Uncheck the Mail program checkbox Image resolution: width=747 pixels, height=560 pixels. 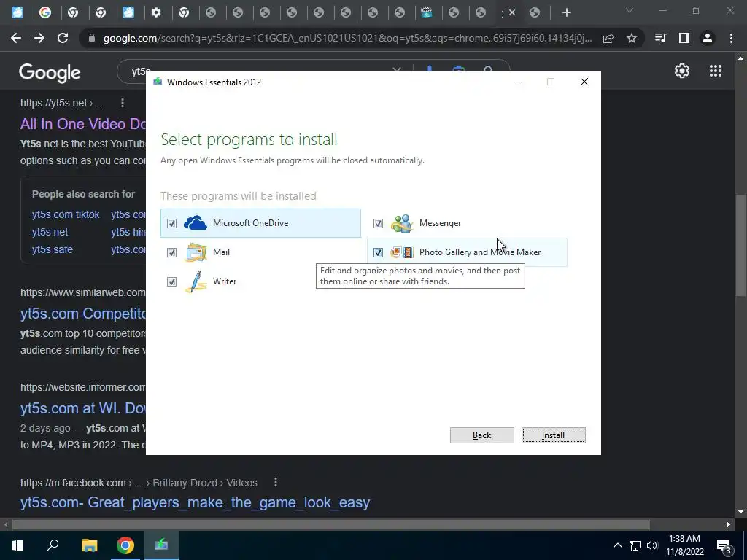tap(171, 252)
